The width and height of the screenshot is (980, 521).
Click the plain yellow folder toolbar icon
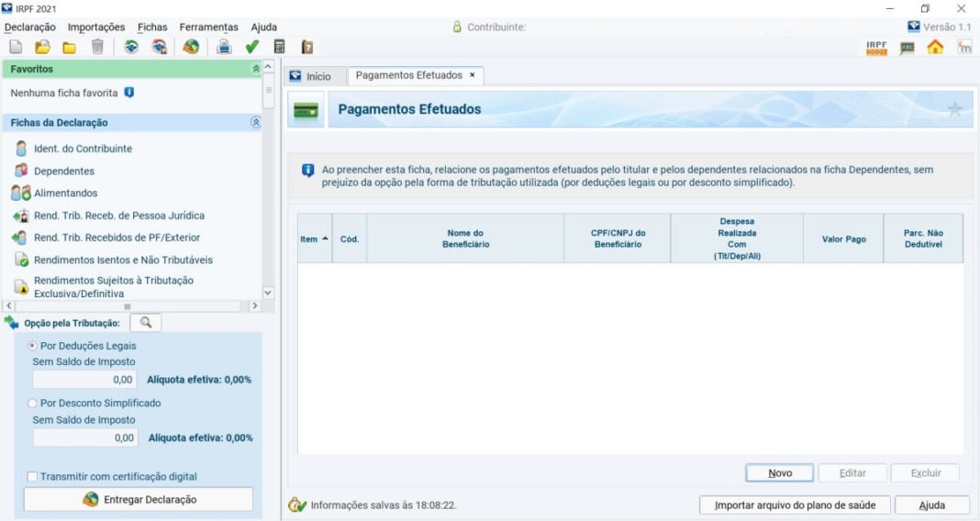pos(70,48)
